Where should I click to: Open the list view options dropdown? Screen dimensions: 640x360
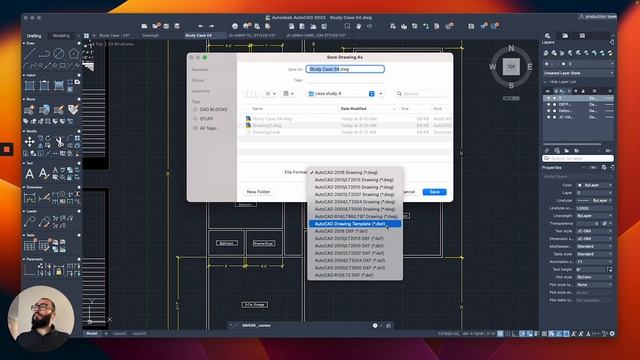pos(270,93)
